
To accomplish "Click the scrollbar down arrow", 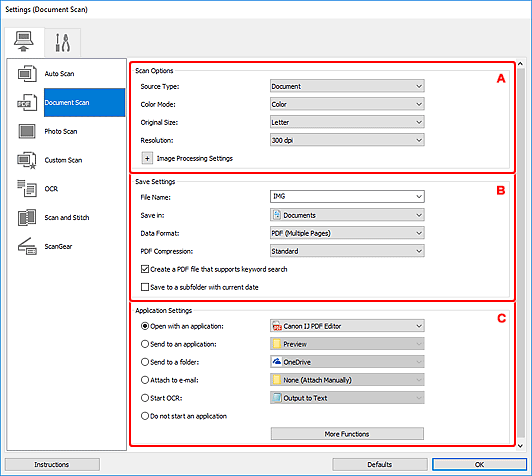I will click(520, 446).
